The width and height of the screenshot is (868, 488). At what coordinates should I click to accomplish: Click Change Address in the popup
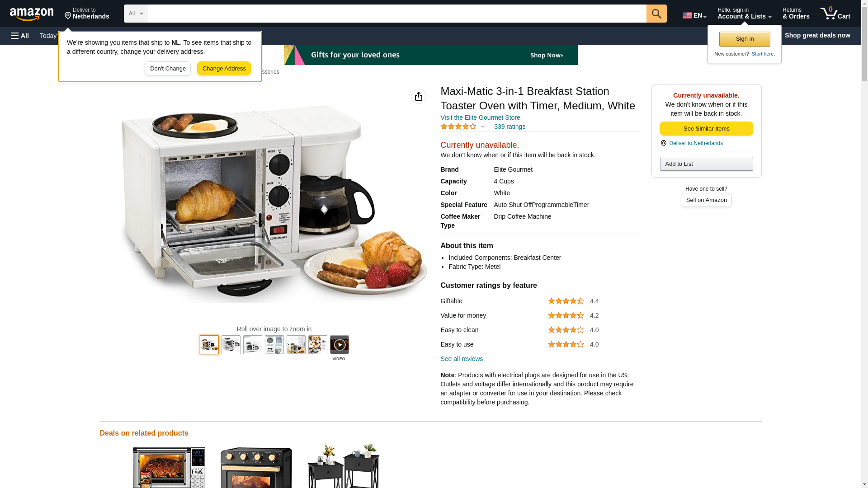click(x=224, y=69)
